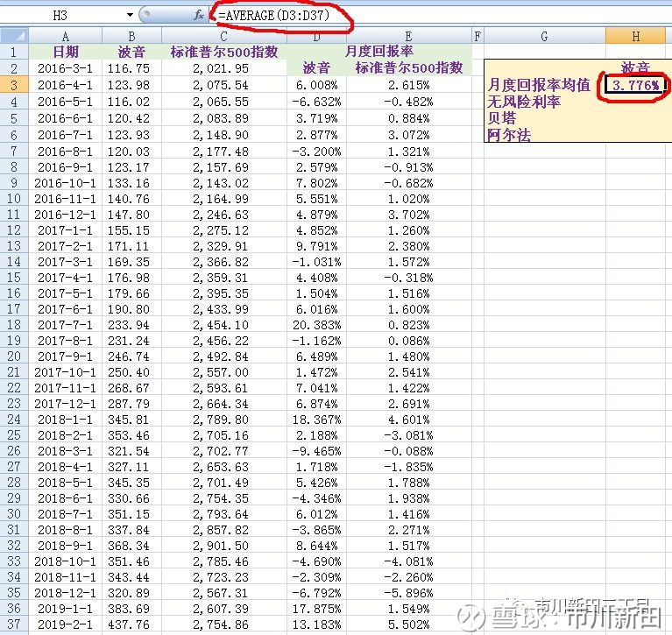The height and width of the screenshot is (635, 672).
Task: Click return cell 9.791%
Action: (x=316, y=246)
